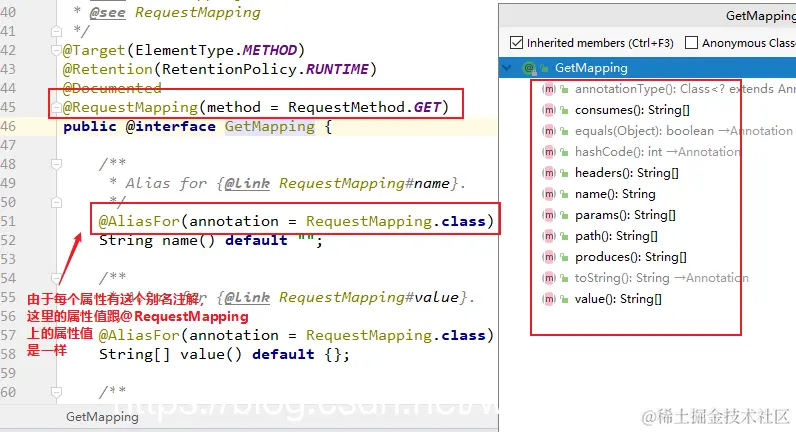Viewport: 796px width, 432px height.
Task: Click method icon beside headers()
Action: [x=548, y=173]
